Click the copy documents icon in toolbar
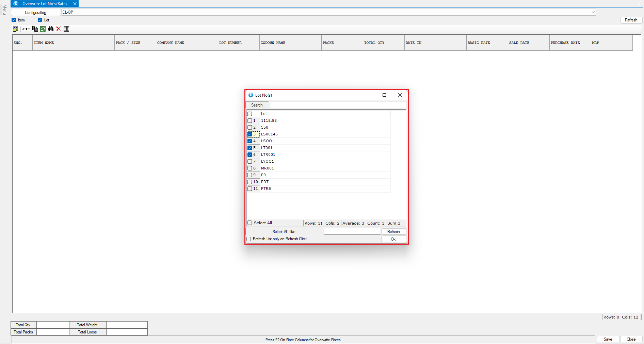Viewport: 644px width, 344px height. coord(35,29)
